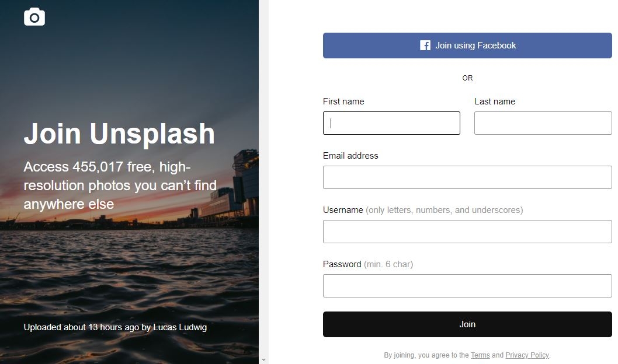
Task: Click into the Last name field
Action: pos(543,123)
